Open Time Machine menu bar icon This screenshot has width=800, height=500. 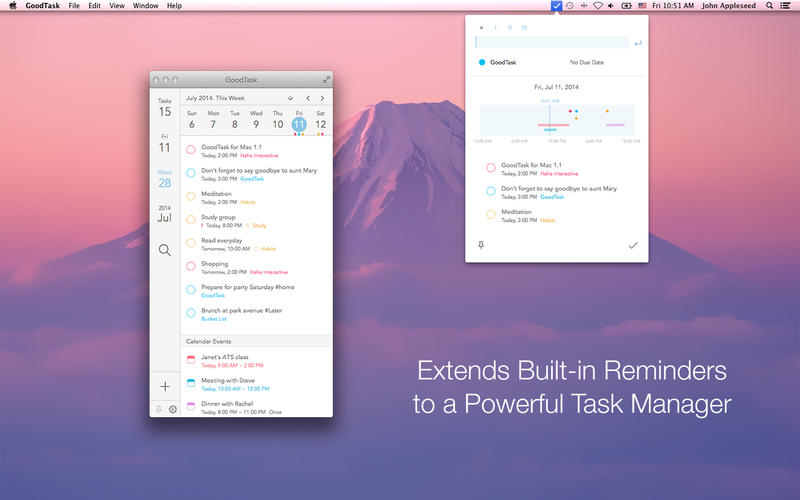coord(570,6)
